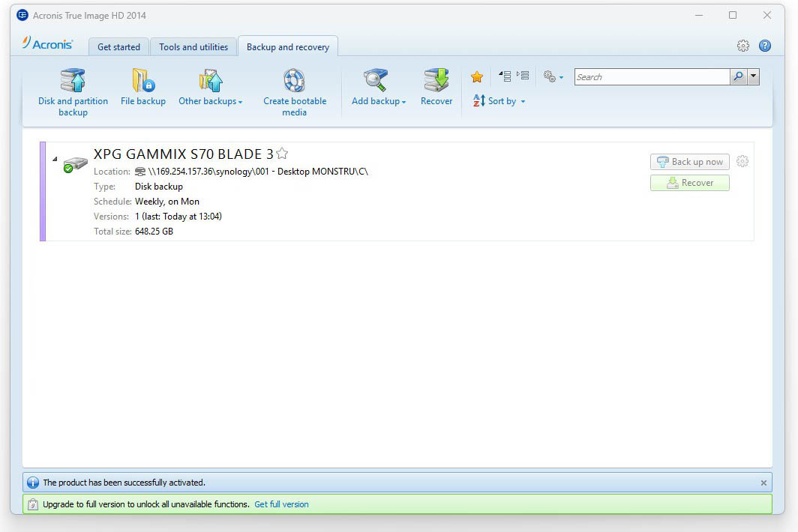This screenshot has height=532, width=798.
Task: Show favorites with gold star icon
Action: (477, 76)
